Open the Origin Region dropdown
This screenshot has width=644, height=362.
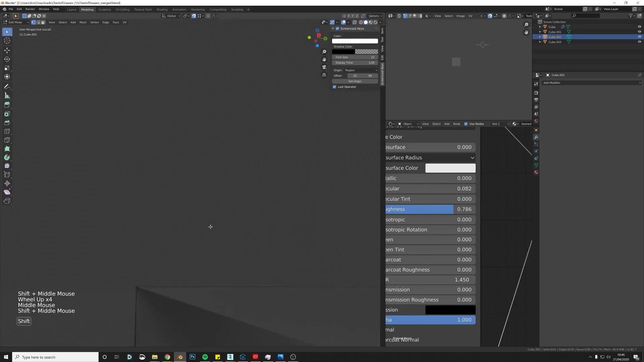coord(361,70)
